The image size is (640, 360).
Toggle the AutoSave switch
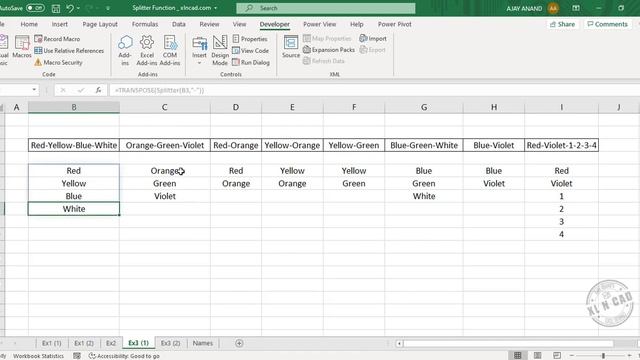[36, 8]
